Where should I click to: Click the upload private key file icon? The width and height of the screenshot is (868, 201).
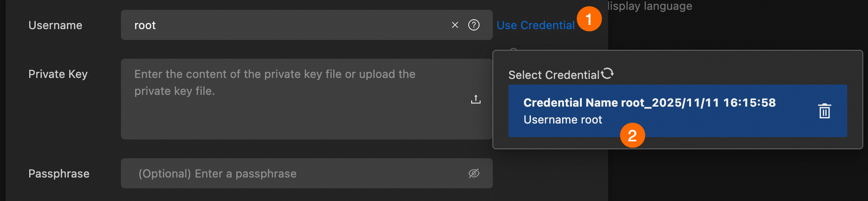pos(476,99)
